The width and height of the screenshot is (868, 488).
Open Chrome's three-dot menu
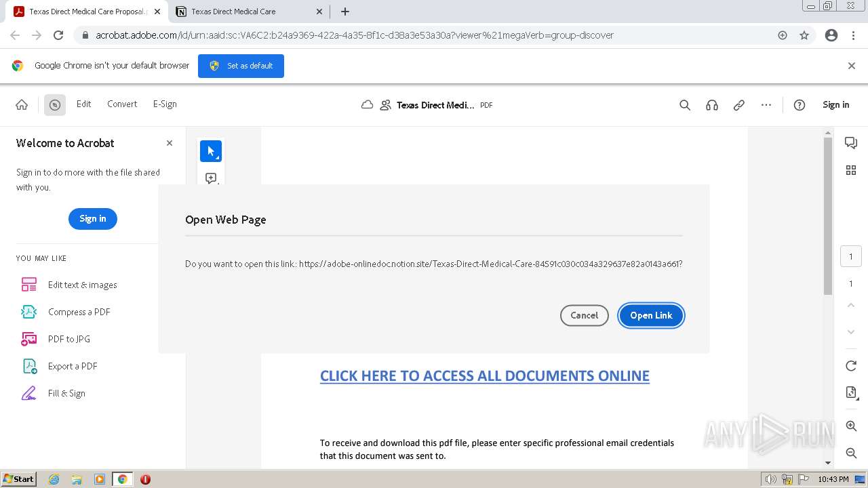852,35
